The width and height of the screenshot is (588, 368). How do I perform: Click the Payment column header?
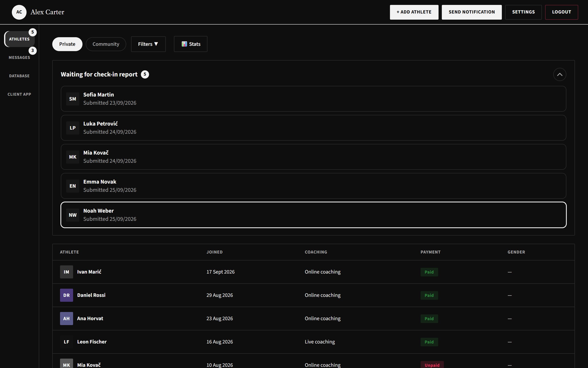[x=431, y=252]
